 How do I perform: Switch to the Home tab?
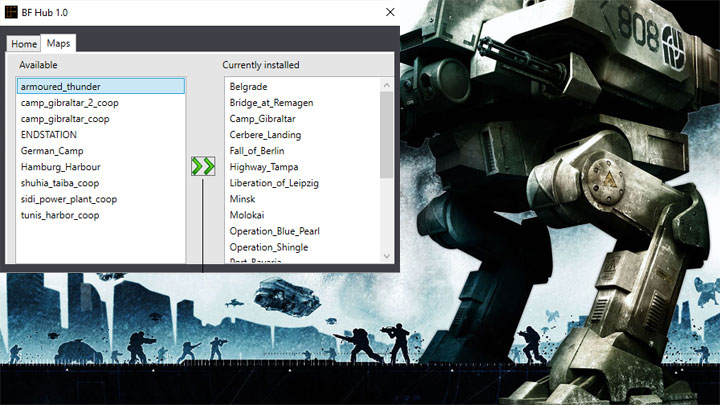(24, 44)
